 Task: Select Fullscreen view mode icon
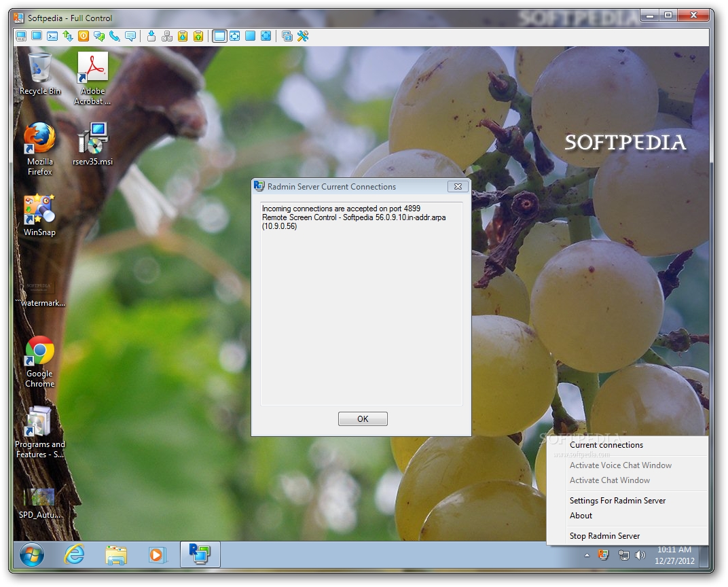250,36
